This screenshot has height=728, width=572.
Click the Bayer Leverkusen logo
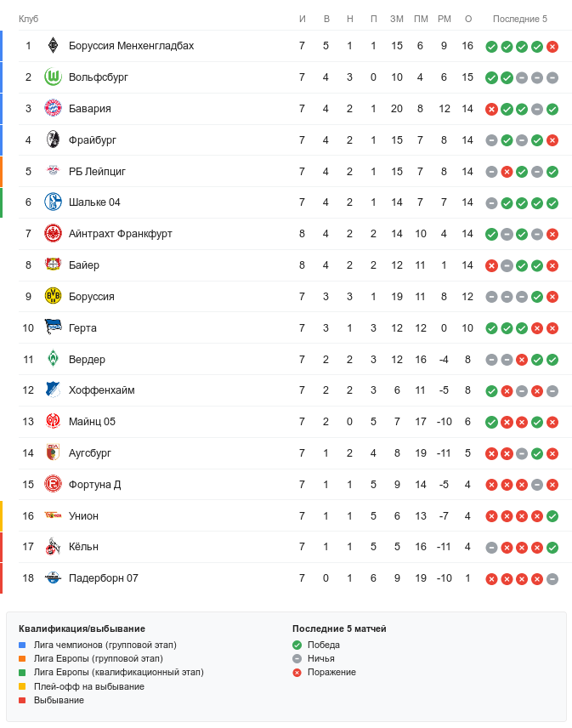53,265
